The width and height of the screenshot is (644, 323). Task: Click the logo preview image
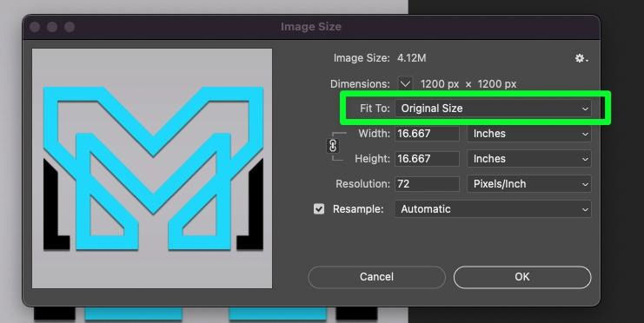[x=152, y=168]
